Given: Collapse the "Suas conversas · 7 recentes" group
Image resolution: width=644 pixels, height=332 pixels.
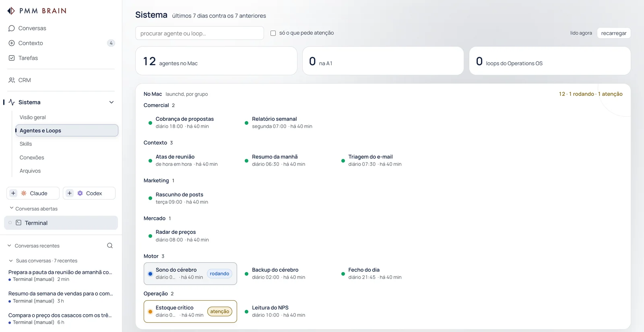Looking at the screenshot, I should click(x=11, y=260).
